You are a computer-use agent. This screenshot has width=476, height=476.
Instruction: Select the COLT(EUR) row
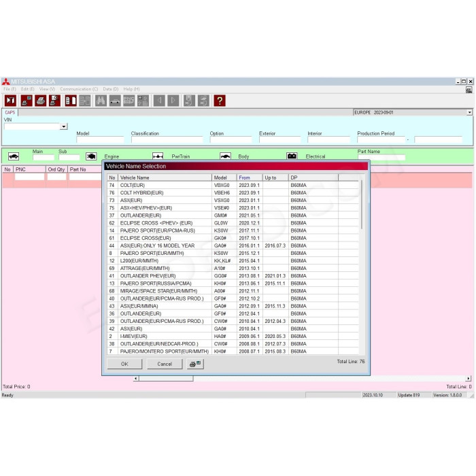click(x=233, y=185)
